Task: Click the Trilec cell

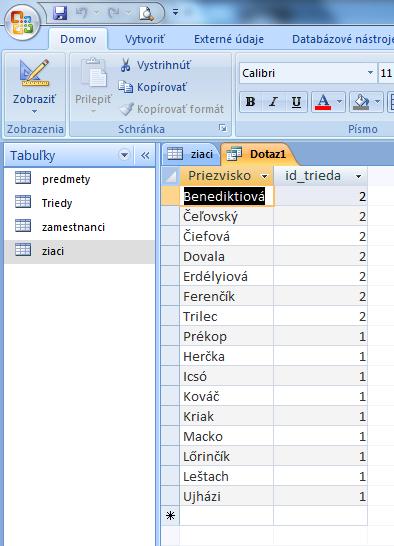Action: (x=227, y=316)
